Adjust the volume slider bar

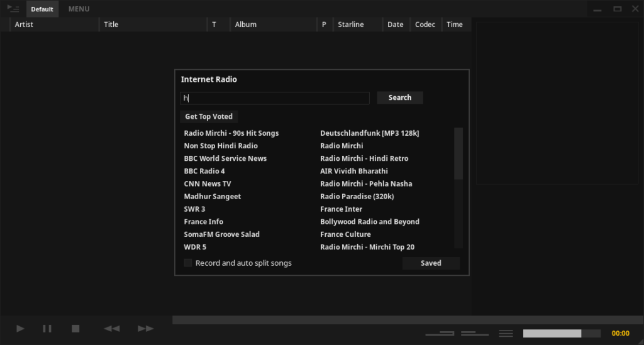pyautogui.click(x=562, y=333)
